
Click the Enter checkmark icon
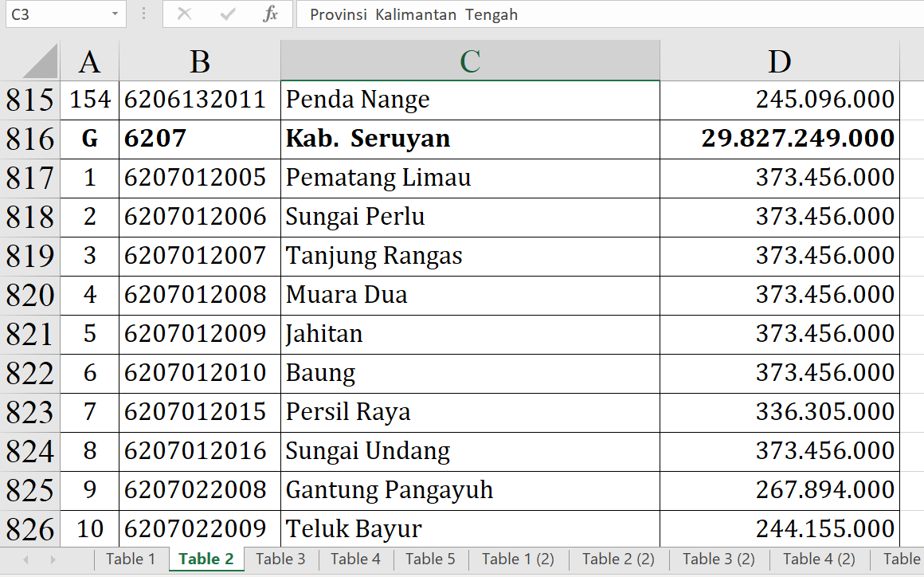228,14
